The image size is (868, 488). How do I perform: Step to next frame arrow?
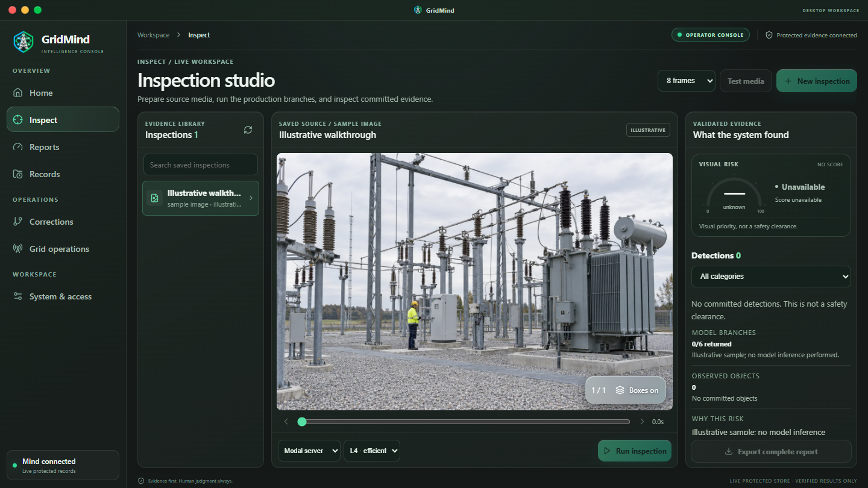click(642, 422)
